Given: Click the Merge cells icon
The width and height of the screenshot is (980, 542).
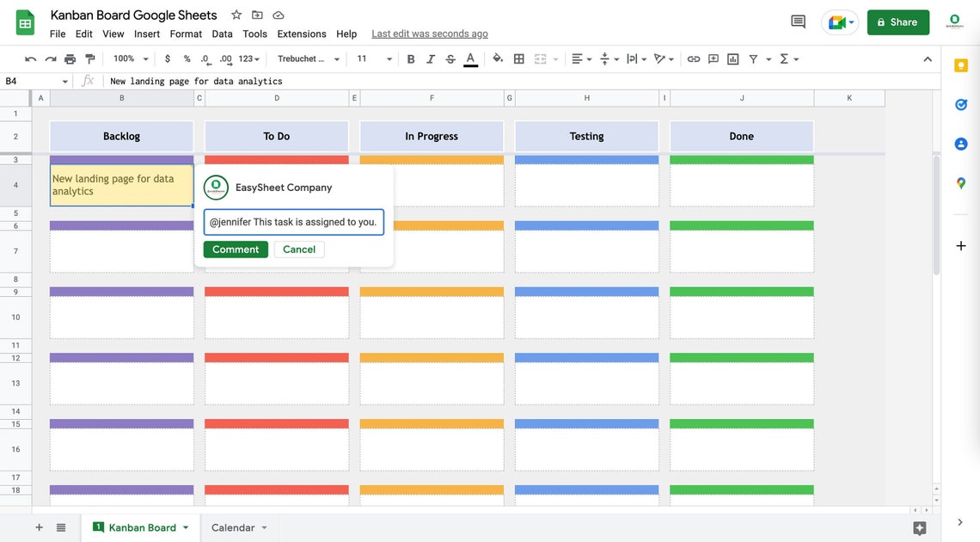Looking at the screenshot, I should click(540, 59).
